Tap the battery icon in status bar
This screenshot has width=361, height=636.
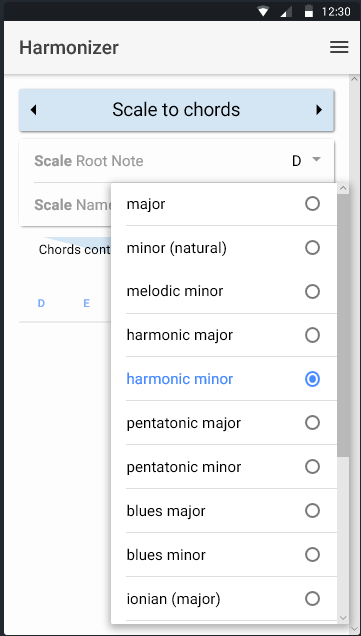tap(309, 11)
